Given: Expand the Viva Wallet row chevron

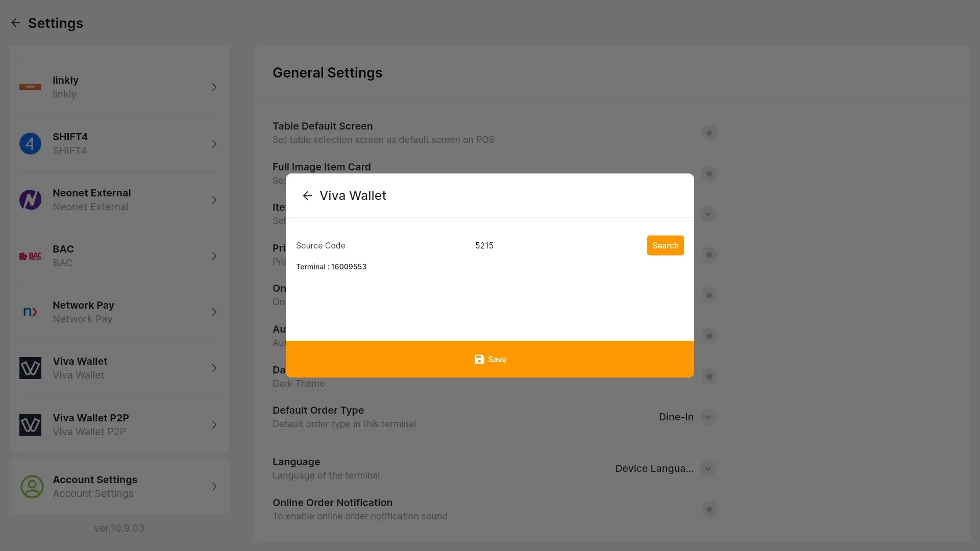Looking at the screenshot, I should (214, 368).
